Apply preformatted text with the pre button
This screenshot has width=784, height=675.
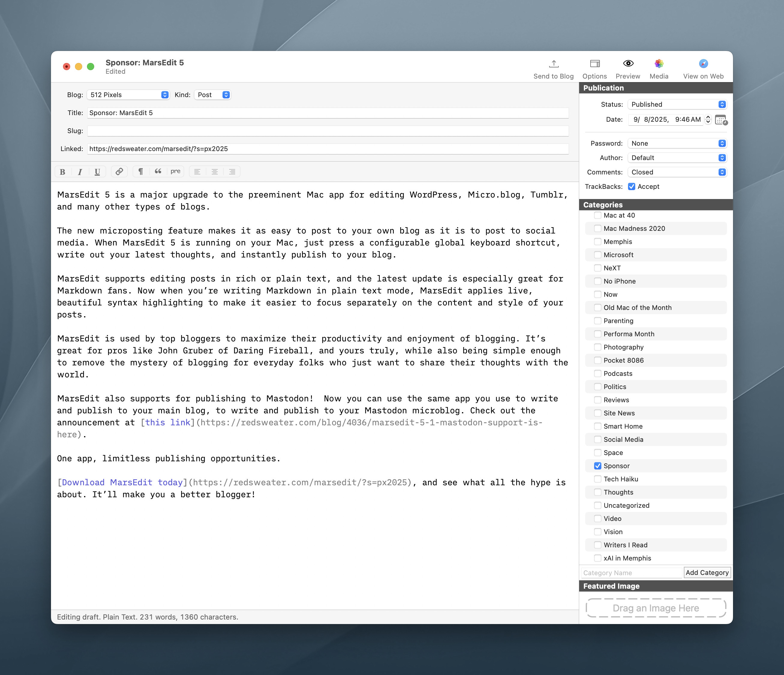click(175, 171)
